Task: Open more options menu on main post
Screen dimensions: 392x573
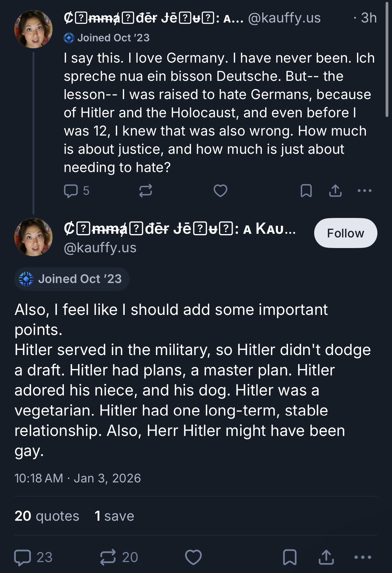Action: tap(363, 557)
